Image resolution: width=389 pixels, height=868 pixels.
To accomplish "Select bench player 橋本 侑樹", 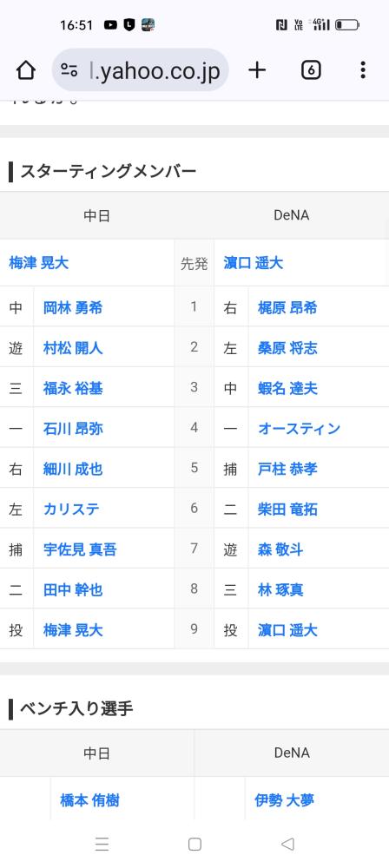I will pyautogui.click(x=89, y=800).
